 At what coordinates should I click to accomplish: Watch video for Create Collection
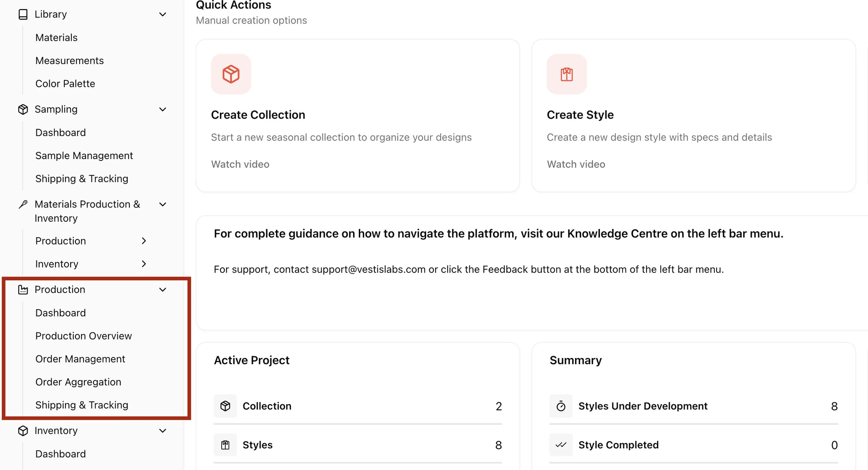click(x=240, y=164)
